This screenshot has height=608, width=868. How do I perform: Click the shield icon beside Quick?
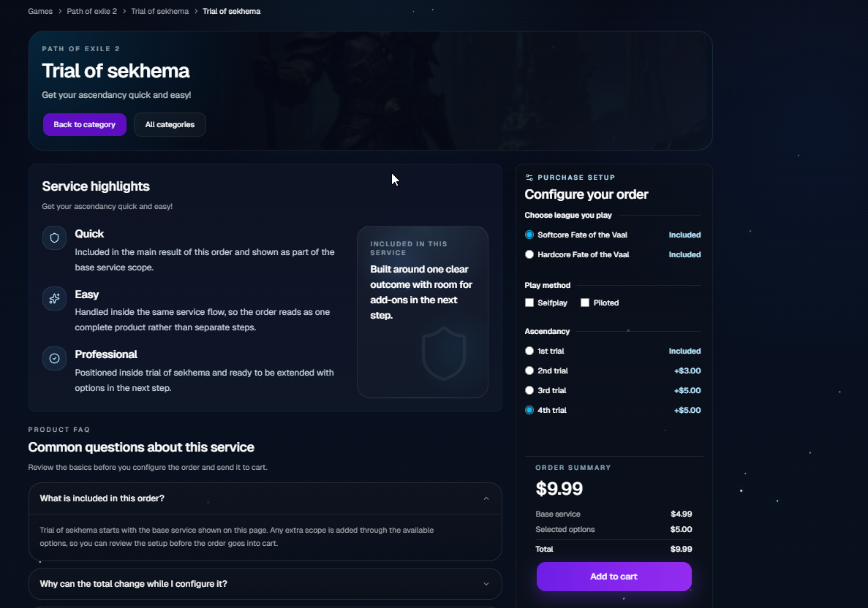[54, 238]
